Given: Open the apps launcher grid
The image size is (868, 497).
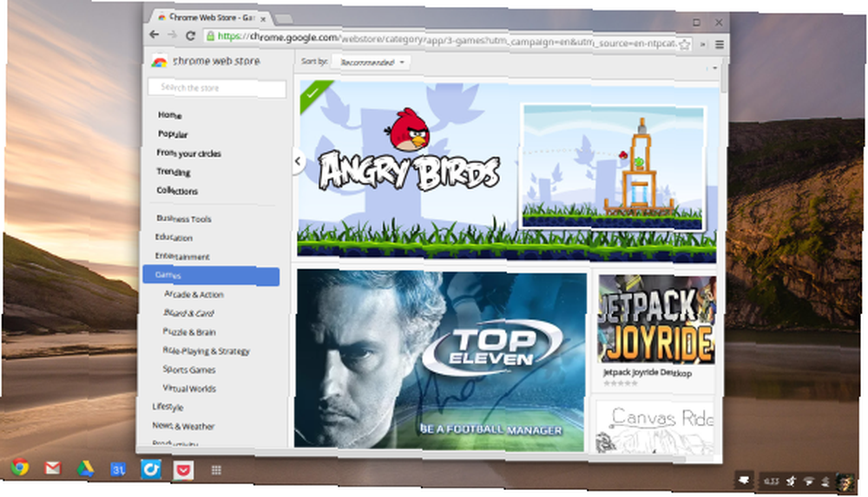Looking at the screenshot, I should click(x=216, y=470).
